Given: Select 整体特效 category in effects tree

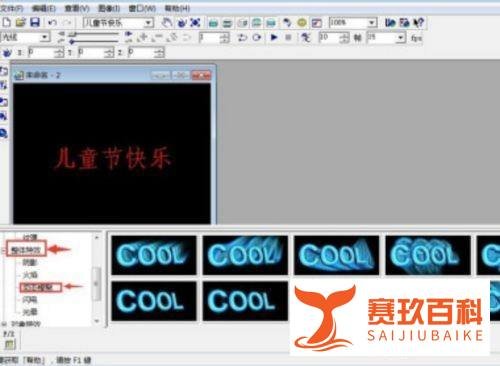Looking at the screenshot, I should coord(26,250).
